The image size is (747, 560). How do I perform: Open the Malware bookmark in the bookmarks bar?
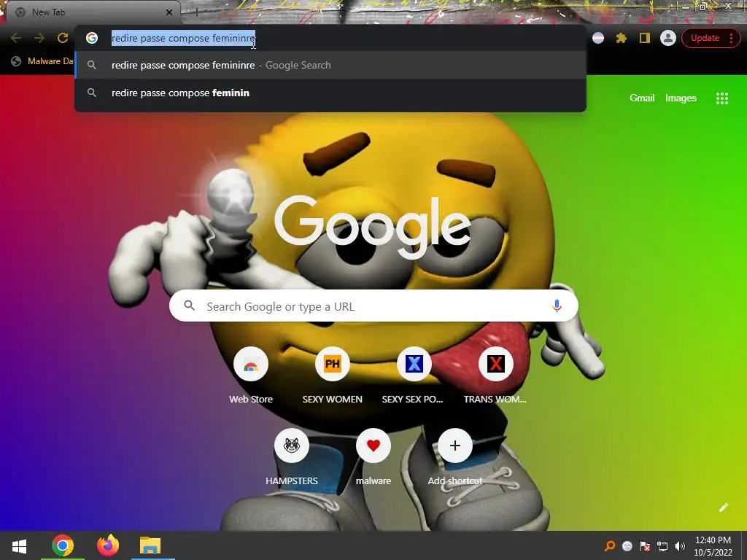[x=42, y=61]
